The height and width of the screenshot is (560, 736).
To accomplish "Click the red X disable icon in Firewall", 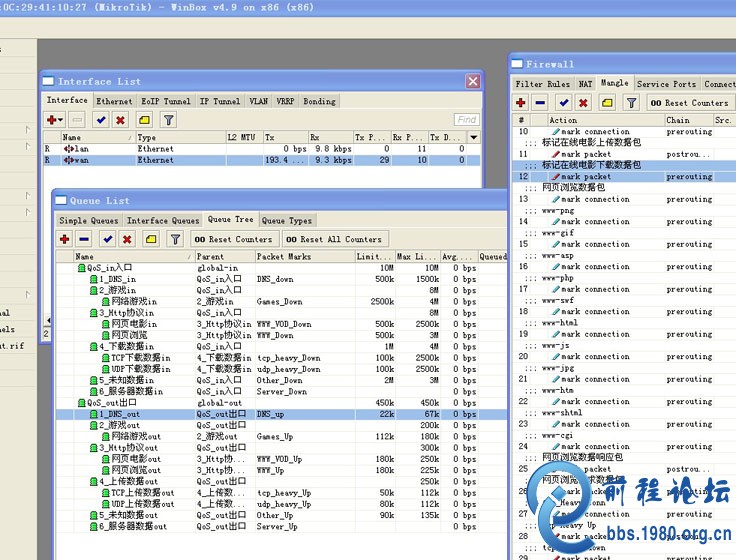I will point(585,102).
